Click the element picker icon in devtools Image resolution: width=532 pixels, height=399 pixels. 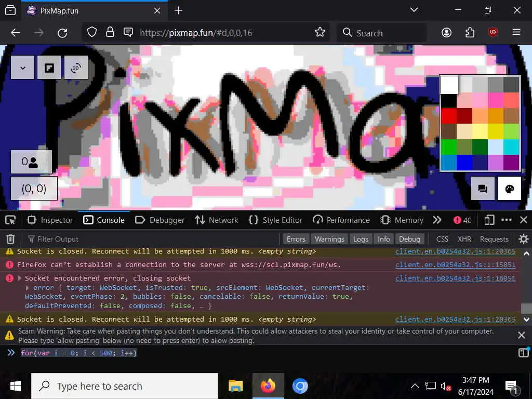10,220
